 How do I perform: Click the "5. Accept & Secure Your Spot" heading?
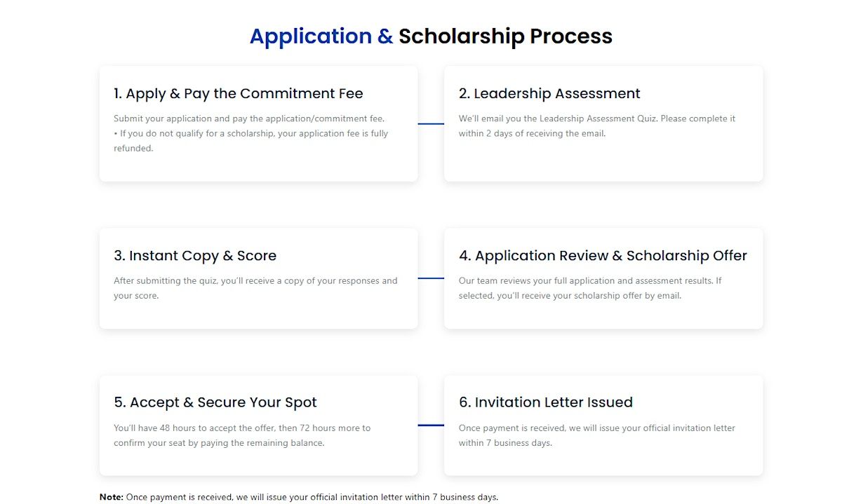tap(215, 402)
